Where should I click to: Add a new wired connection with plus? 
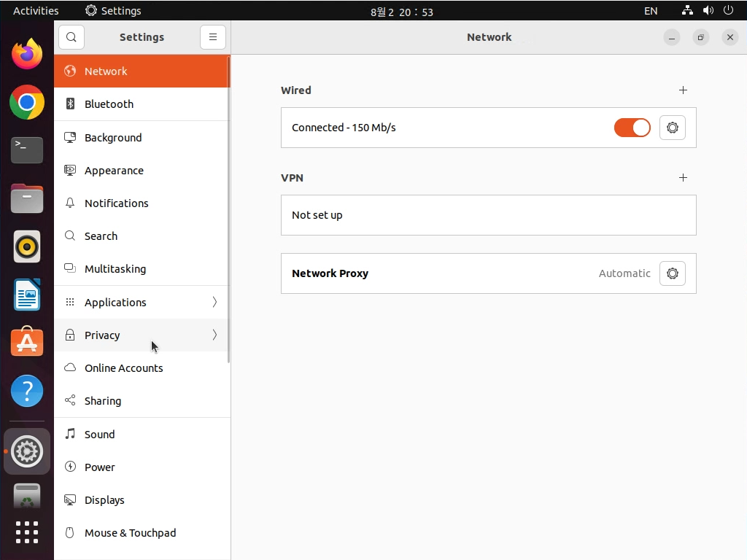(683, 90)
